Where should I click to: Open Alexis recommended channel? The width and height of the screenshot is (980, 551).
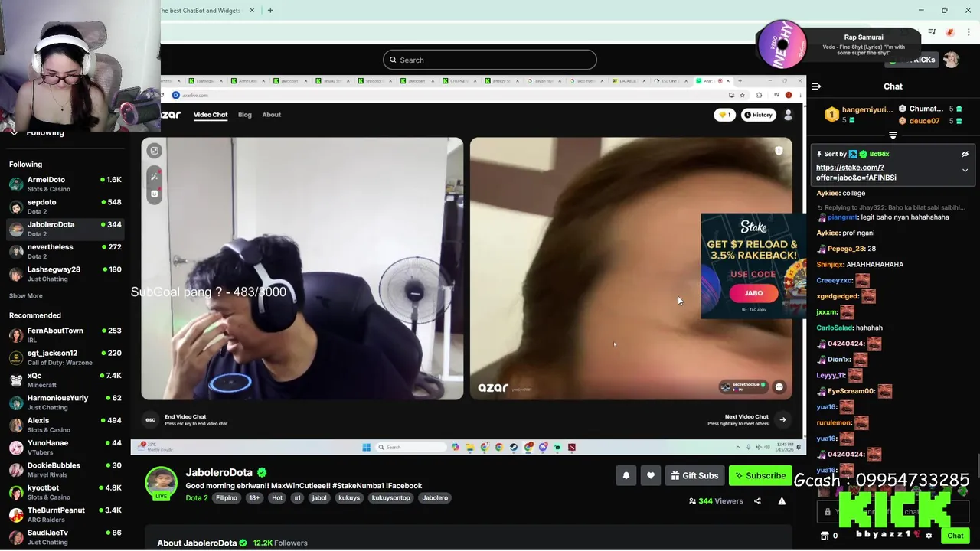65,425
